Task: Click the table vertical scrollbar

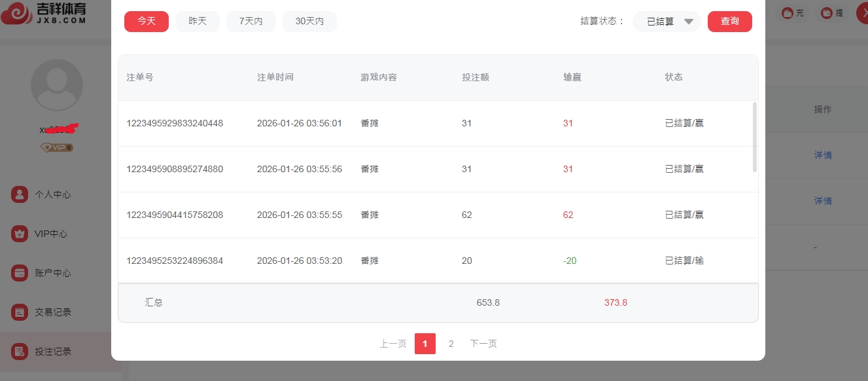Action: [x=755, y=137]
